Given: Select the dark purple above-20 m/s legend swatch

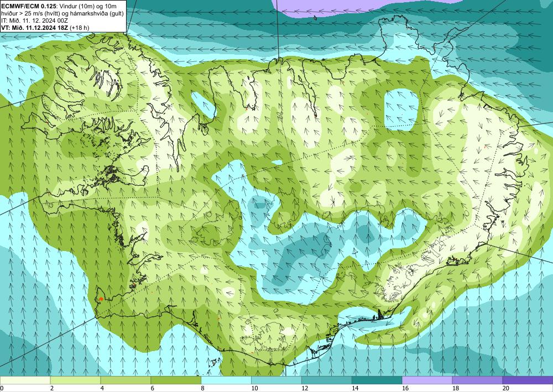Looking at the screenshot, I should pyautogui.click(x=528, y=380).
